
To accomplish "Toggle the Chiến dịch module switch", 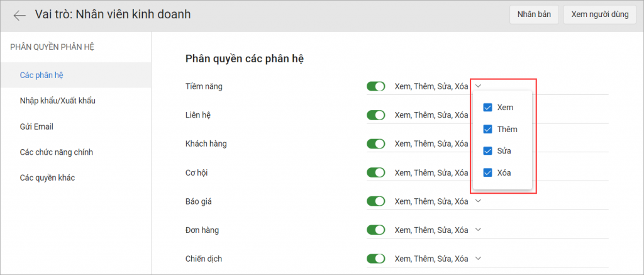I will (x=376, y=259).
